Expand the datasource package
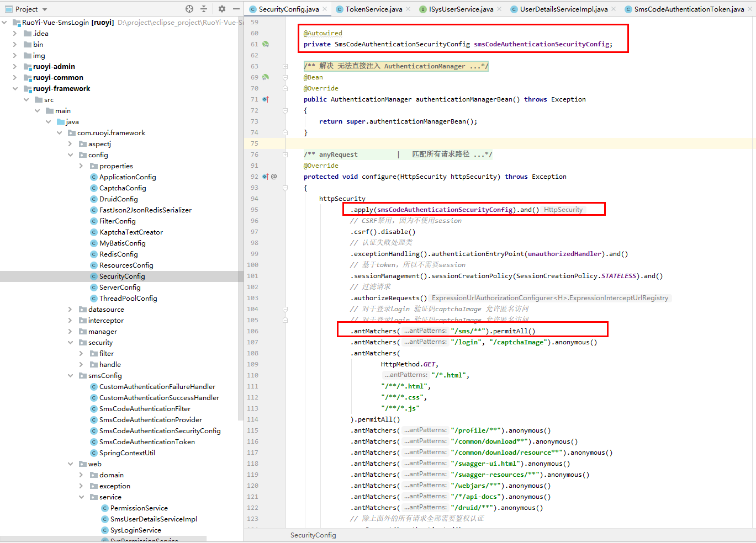The image size is (756, 543). [70, 310]
